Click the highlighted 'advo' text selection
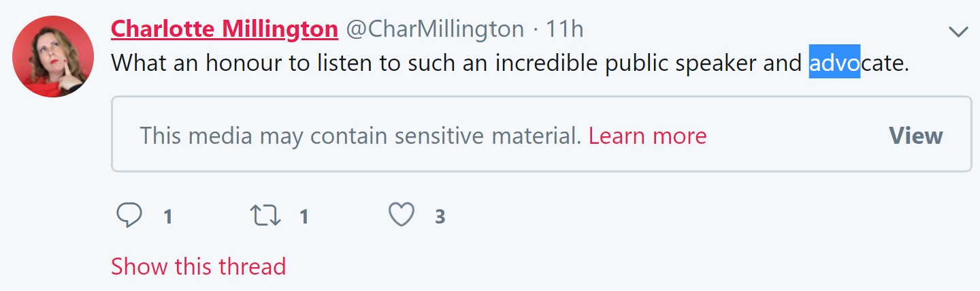Screen dimensions: 980x291 click(834, 63)
